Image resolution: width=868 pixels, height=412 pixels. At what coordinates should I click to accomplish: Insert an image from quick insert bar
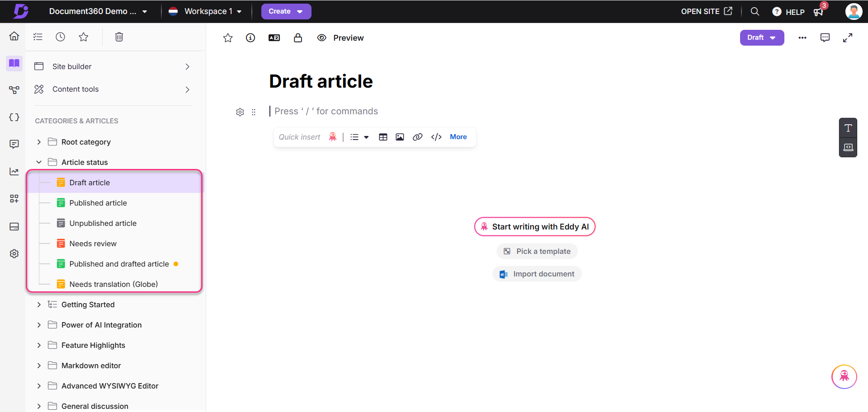point(400,137)
